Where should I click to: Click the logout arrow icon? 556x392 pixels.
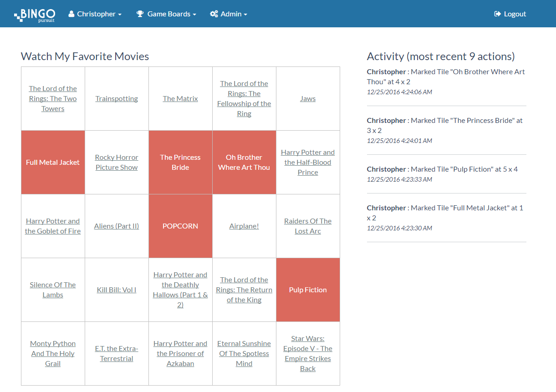click(497, 14)
